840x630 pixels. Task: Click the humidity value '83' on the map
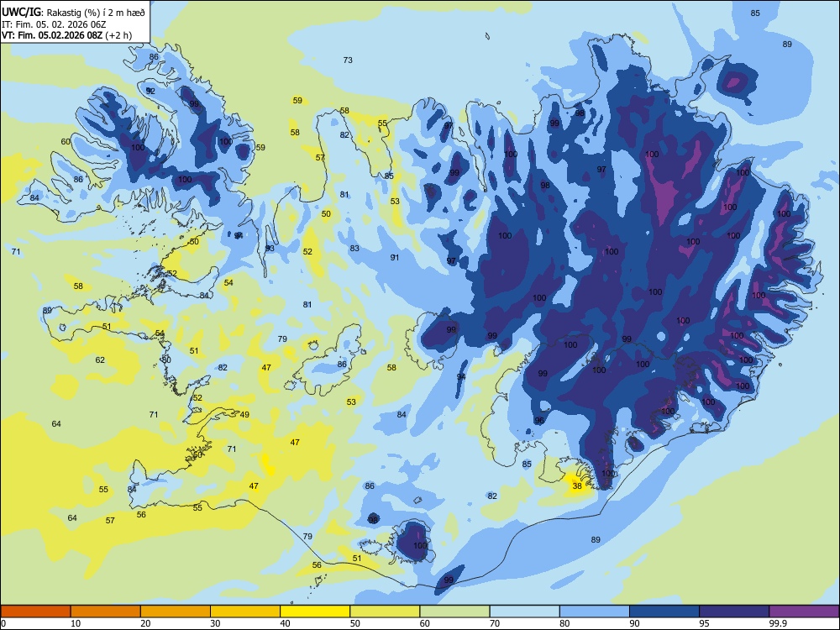click(x=354, y=248)
